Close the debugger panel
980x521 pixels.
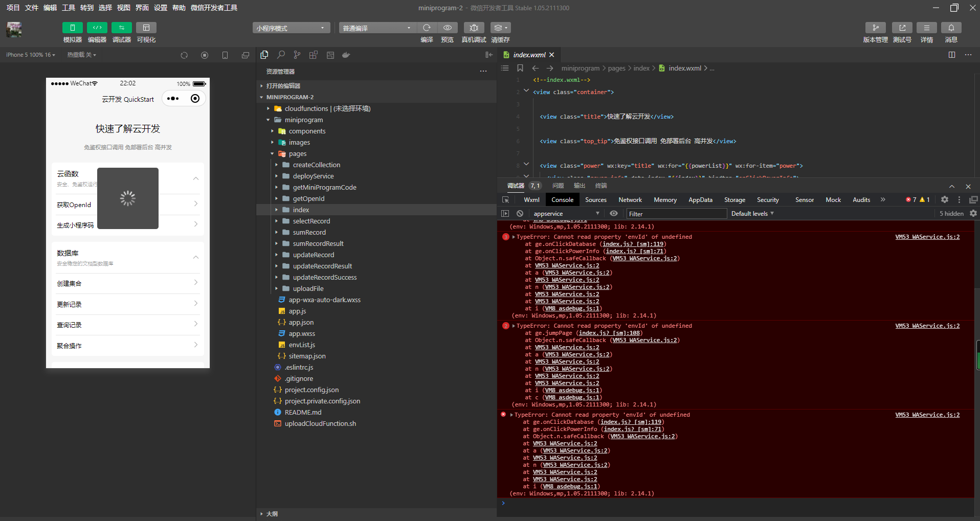(x=968, y=187)
